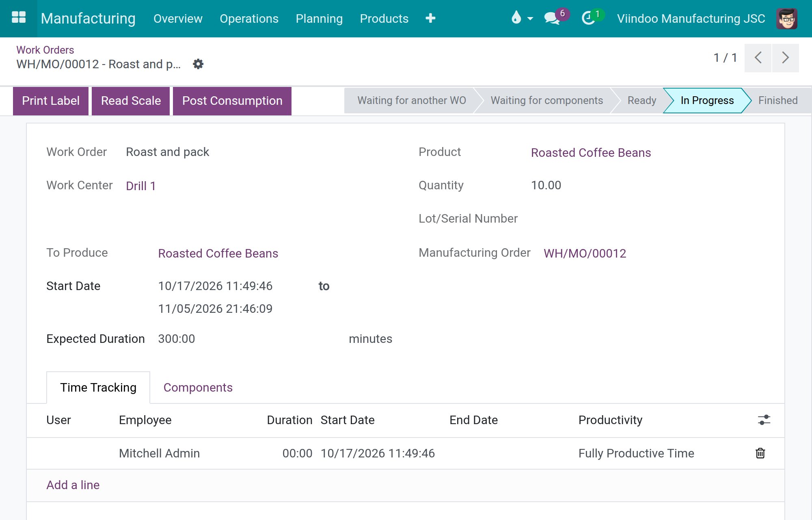Set status to Waiting for components
812x520 pixels.
click(546, 100)
